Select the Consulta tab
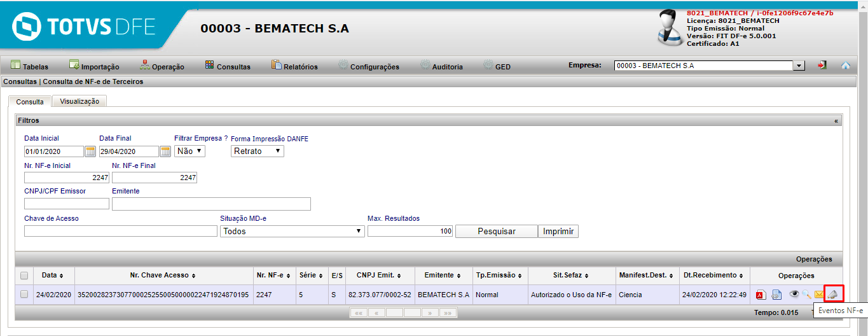Viewport: 868px width, 336px height. (30, 101)
